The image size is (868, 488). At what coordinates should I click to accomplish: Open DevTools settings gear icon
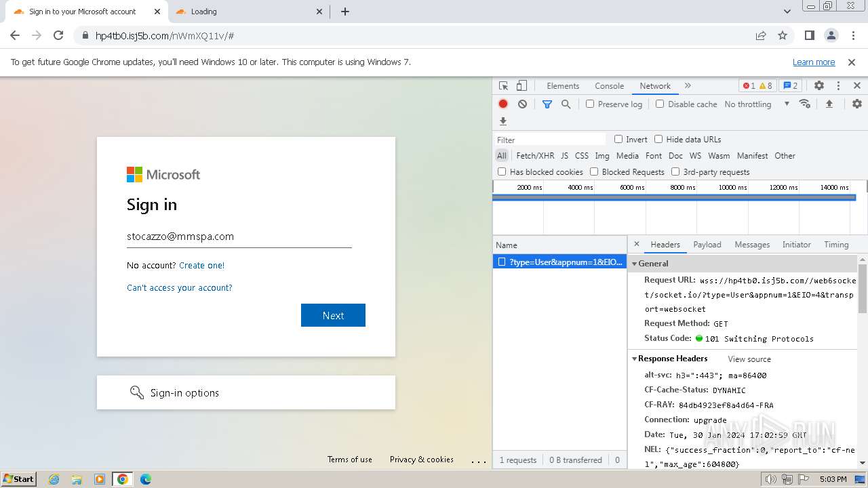tap(819, 86)
